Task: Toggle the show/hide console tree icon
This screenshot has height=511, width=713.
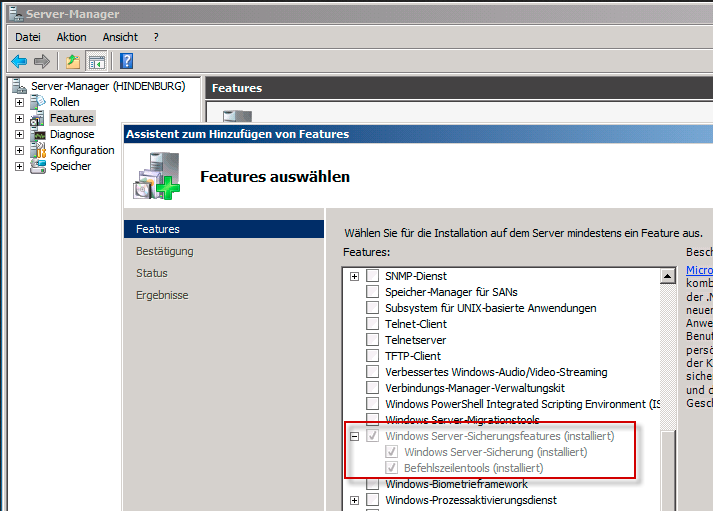Action: (x=96, y=61)
